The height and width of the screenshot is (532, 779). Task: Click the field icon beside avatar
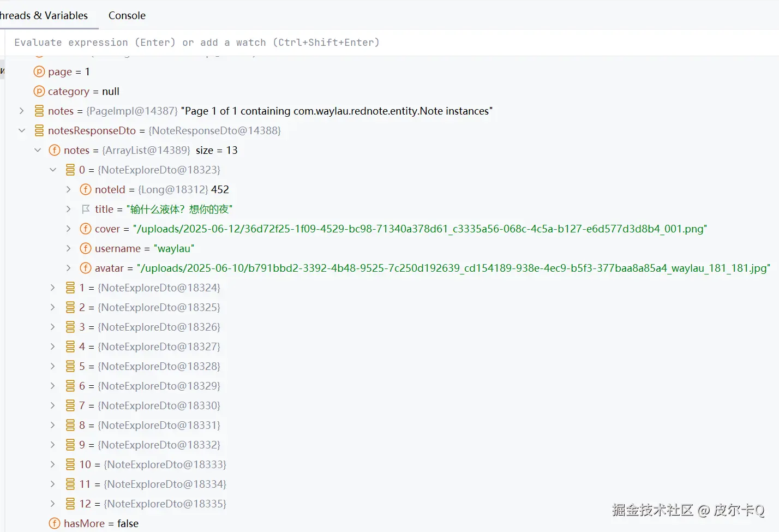tap(86, 268)
